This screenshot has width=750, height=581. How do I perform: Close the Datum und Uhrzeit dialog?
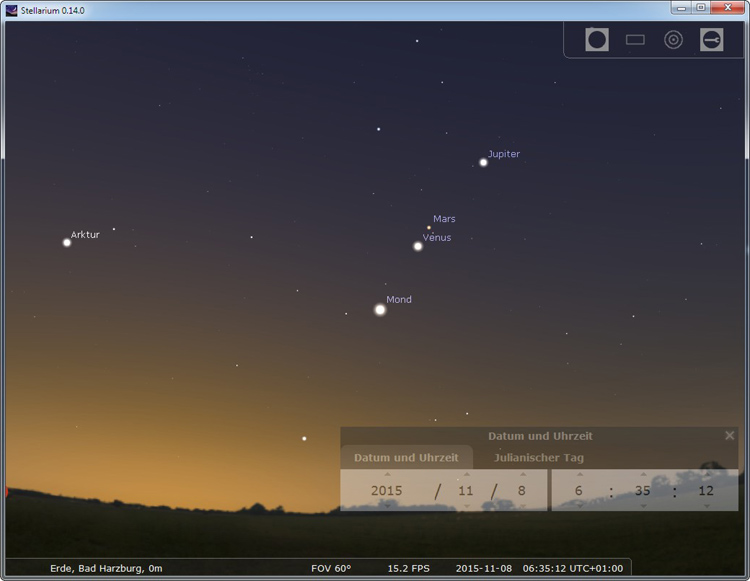coord(729,436)
